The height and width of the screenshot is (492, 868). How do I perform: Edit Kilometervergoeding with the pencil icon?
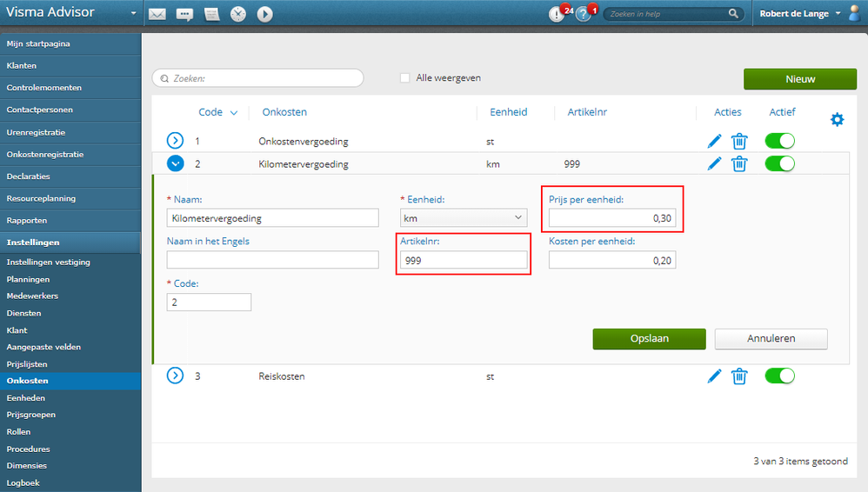coord(714,163)
